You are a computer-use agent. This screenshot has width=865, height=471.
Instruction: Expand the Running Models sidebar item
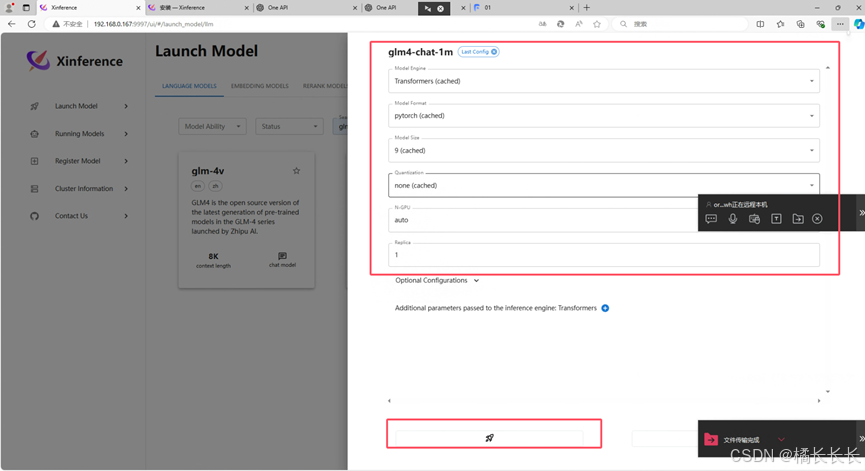click(x=126, y=133)
